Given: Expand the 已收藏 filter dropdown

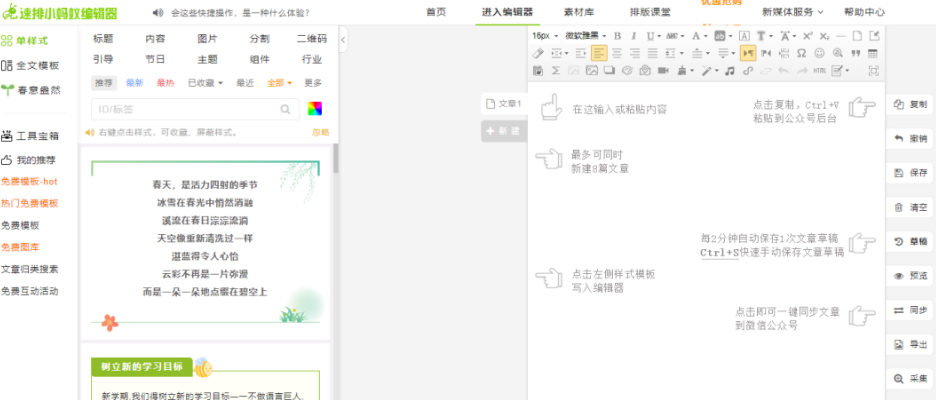Looking at the screenshot, I should (x=205, y=83).
